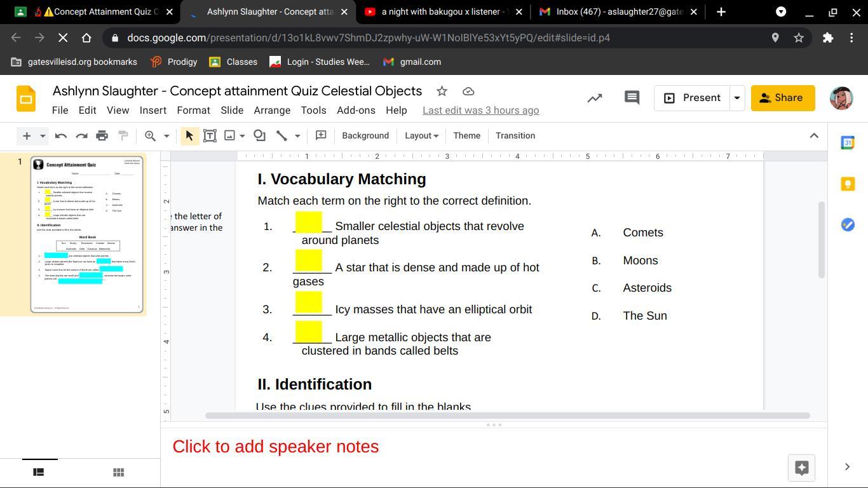Switch to grid view

(x=118, y=472)
